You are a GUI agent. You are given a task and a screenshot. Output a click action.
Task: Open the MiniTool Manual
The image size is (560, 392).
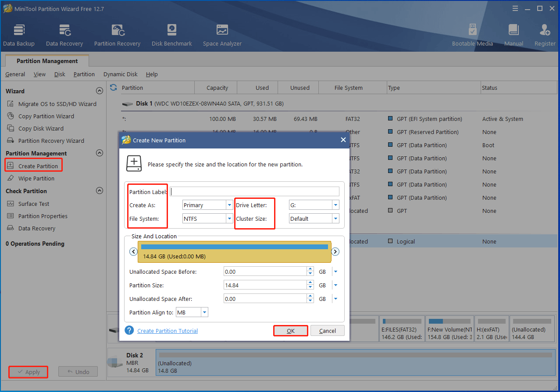point(513,34)
